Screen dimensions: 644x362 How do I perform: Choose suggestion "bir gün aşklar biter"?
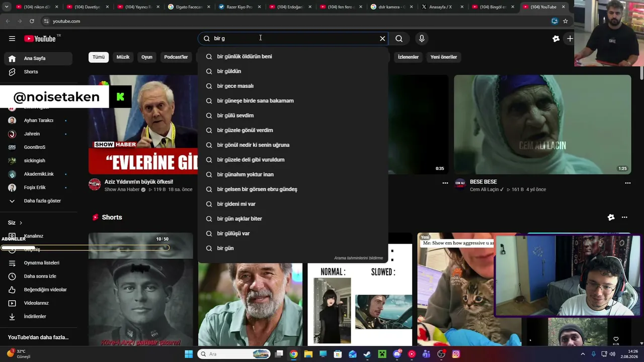point(293,219)
